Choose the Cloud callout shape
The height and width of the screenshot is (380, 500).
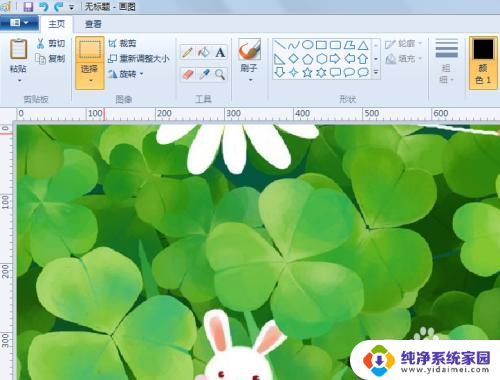click(x=363, y=72)
